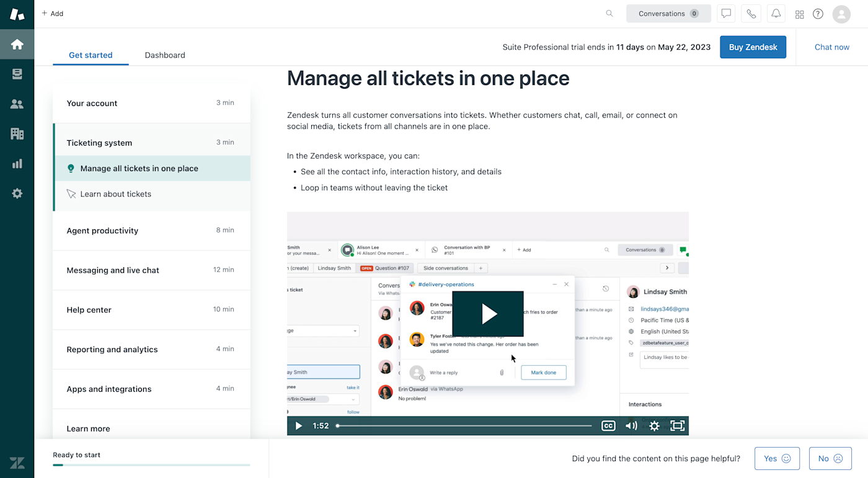This screenshot has width=868, height=478.
Task: Click the Zendesk logo at sidebar bottom
Action: 17,463
